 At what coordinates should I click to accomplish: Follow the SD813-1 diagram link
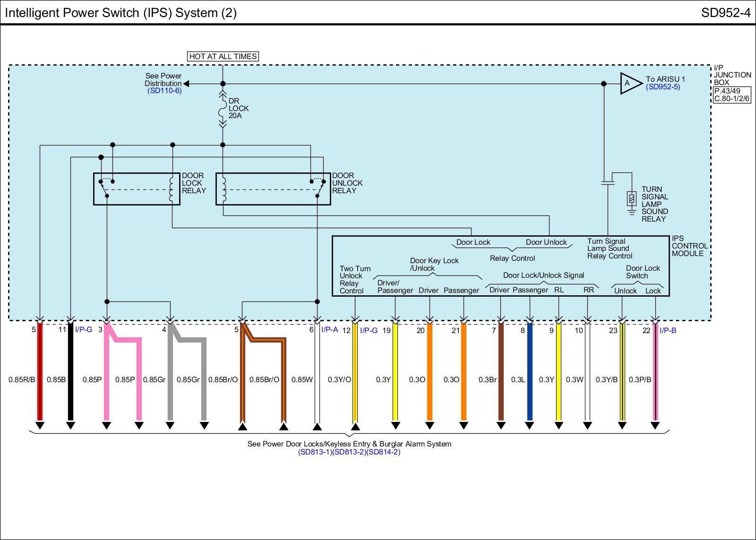click(315, 452)
